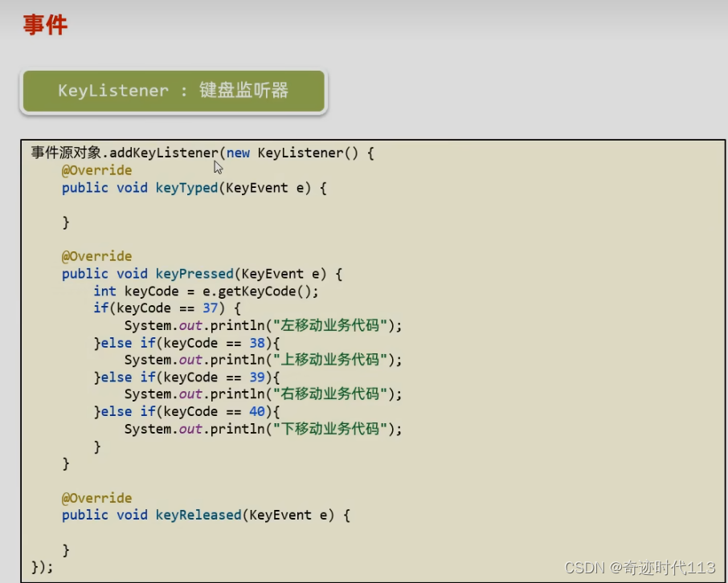The width and height of the screenshot is (728, 583).
Task: Select the 右移动业务代码 string literal
Action: click(333, 393)
